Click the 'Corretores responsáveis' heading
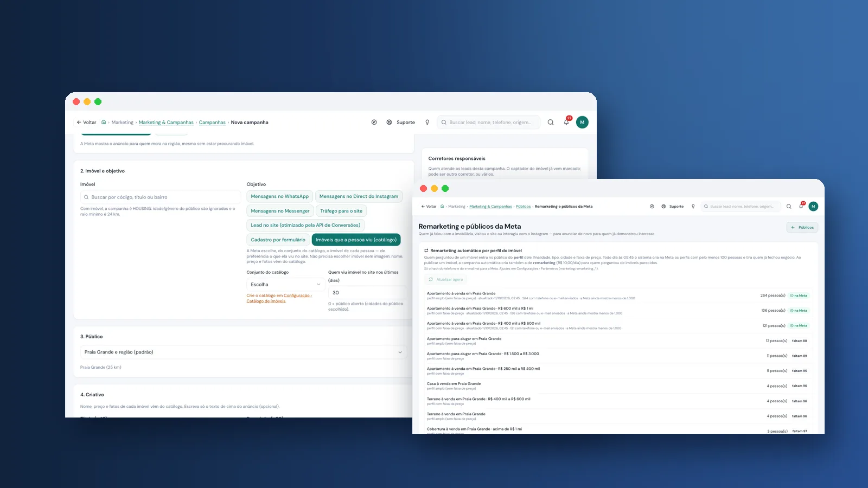 point(457,158)
